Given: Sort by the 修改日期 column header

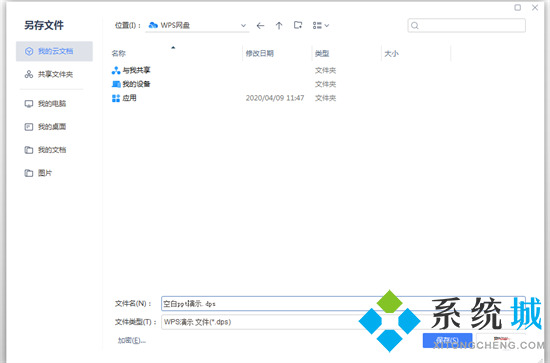Looking at the screenshot, I should (x=260, y=53).
